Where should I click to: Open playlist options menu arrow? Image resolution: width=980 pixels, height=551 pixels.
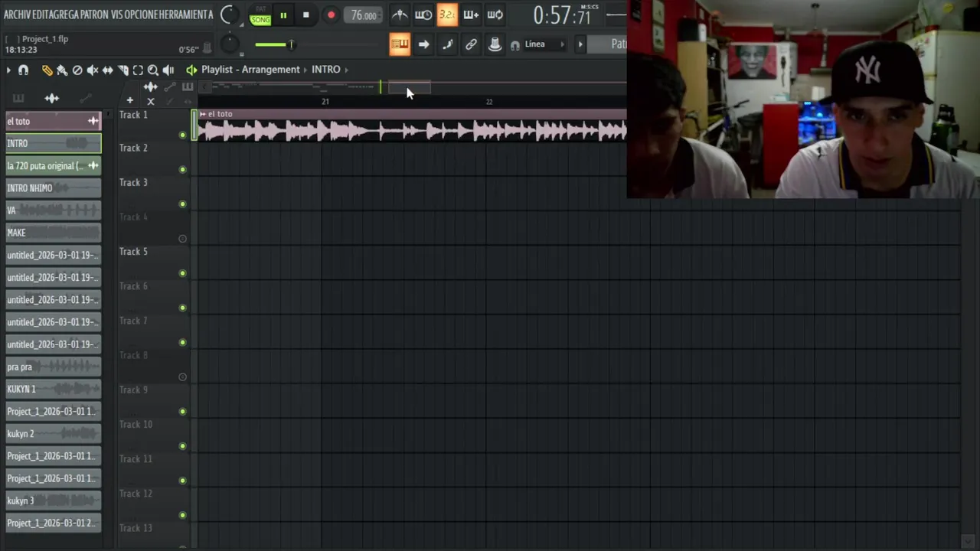click(x=8, y=70)
